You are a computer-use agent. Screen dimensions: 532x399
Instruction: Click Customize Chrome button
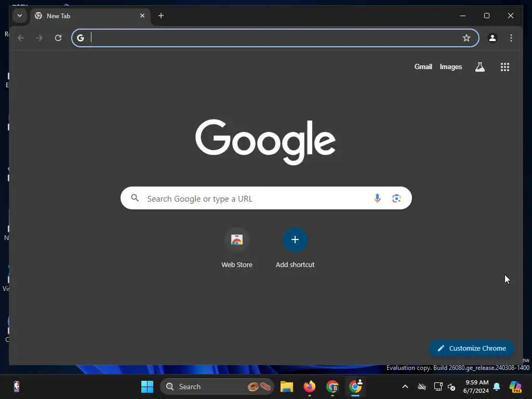click(472, 349)
